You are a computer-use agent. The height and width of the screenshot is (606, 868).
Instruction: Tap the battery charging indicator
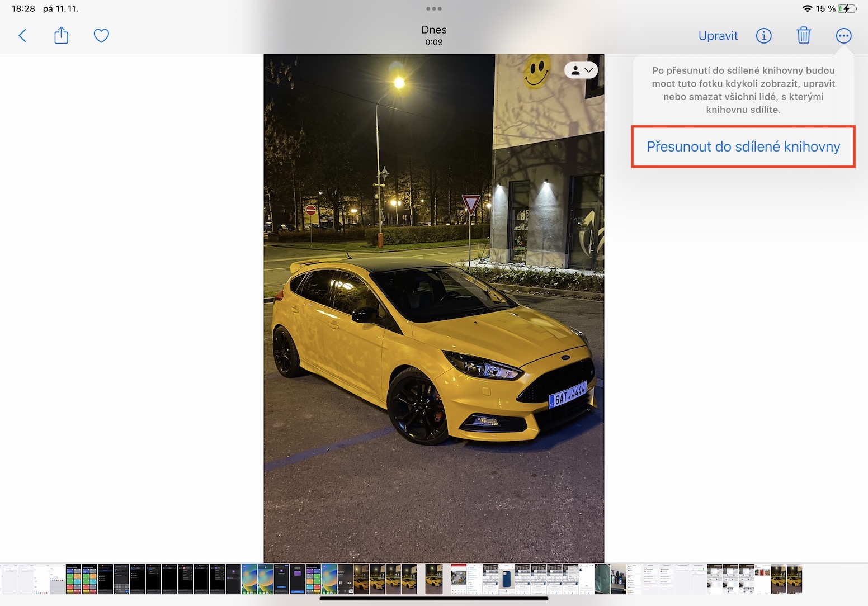coord(847,9)
